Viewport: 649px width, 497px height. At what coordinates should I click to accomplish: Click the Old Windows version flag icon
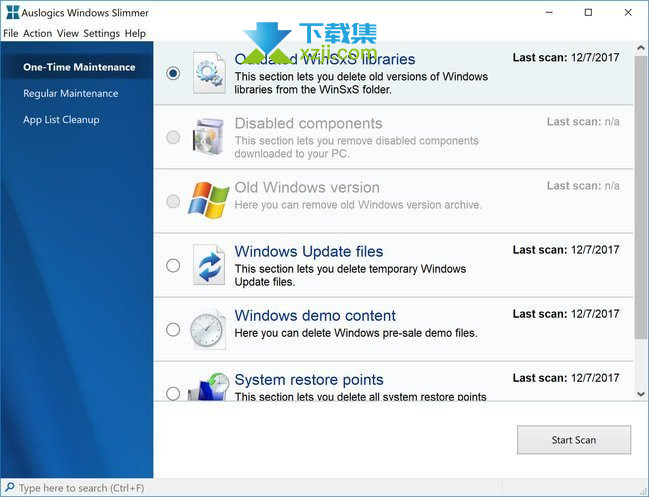208,200
